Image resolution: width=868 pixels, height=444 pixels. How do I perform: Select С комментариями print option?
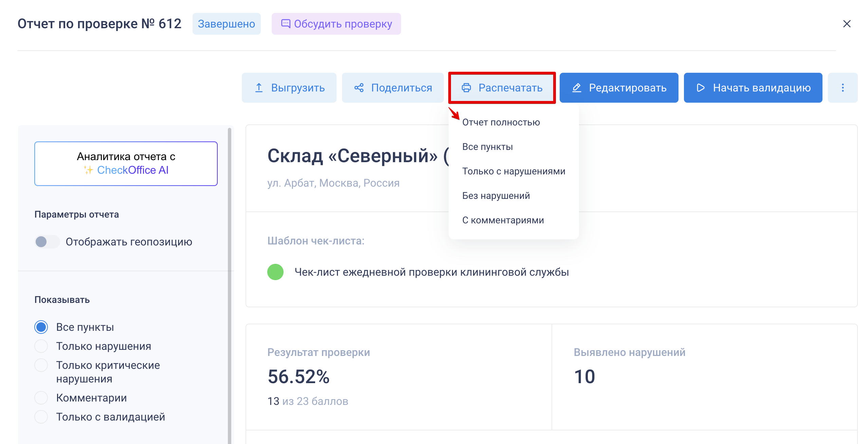(503, 220)
